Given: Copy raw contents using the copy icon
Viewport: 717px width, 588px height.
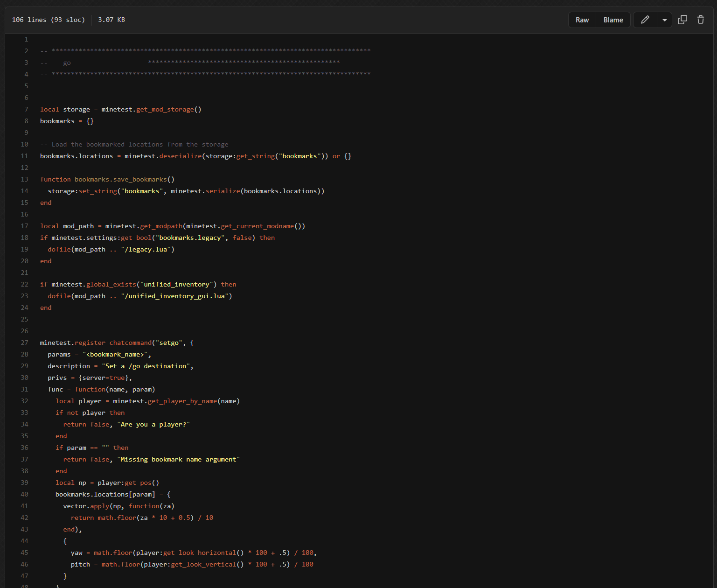Looking at the screenshot, I should coord(682,20).
